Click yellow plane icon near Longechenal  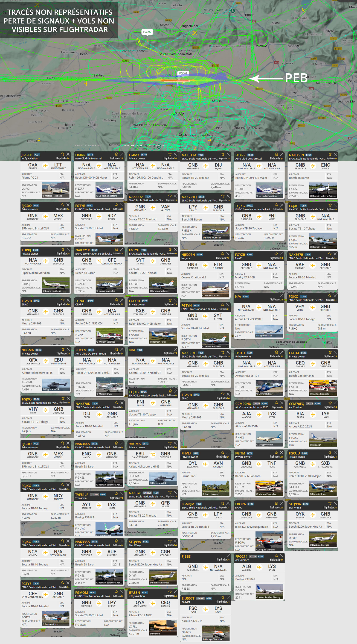click(x=195, y=32)
